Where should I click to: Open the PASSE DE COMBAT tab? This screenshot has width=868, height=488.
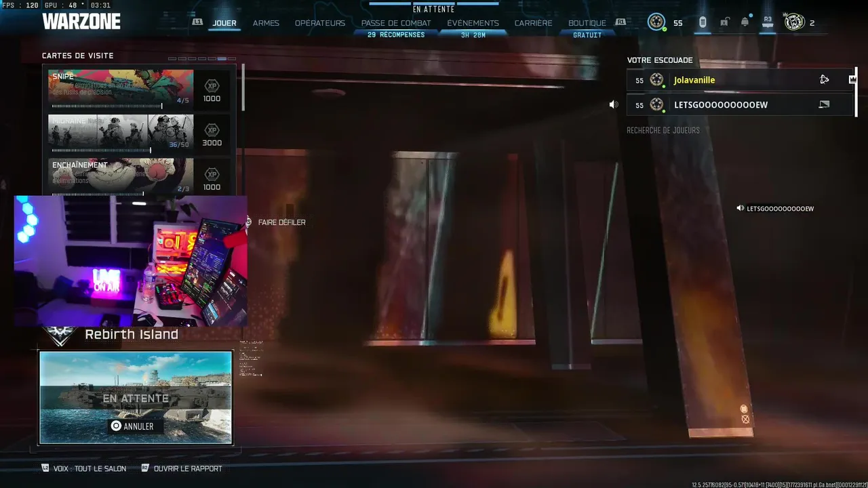[x=396, y=23]
